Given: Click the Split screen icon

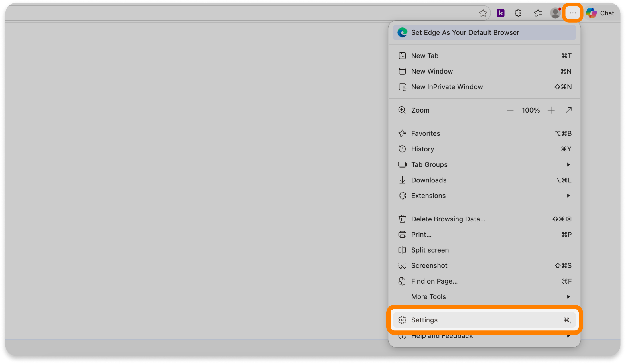Looking at the screenshot, I should click(x=402, y=250).
